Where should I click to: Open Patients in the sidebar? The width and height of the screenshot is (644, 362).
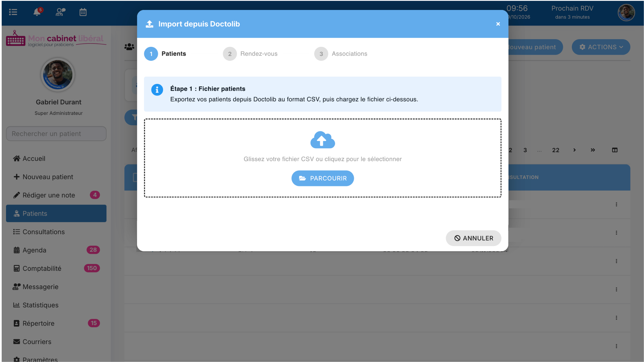click(x=56, y=213)
